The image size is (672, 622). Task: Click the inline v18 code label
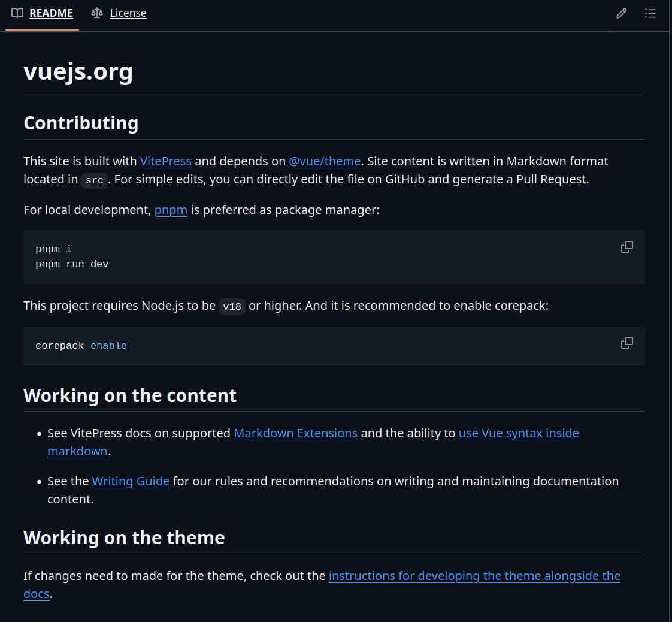click(232, 306)
